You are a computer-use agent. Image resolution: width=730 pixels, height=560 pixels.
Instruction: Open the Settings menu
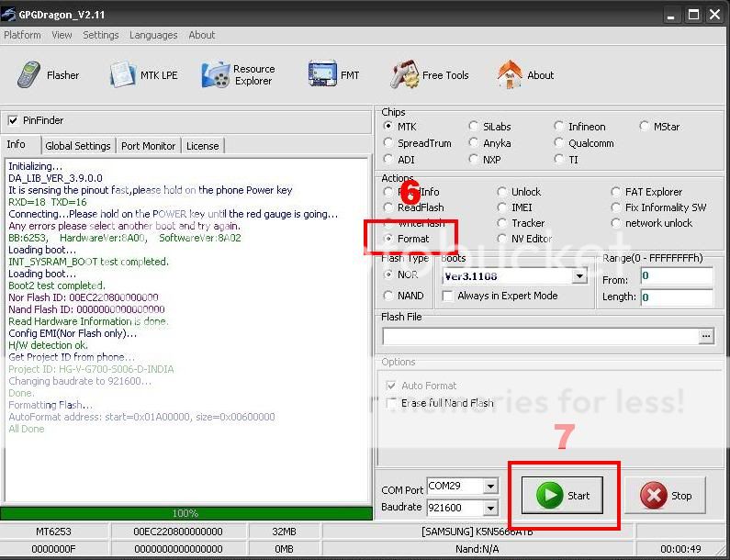(100, 35)
